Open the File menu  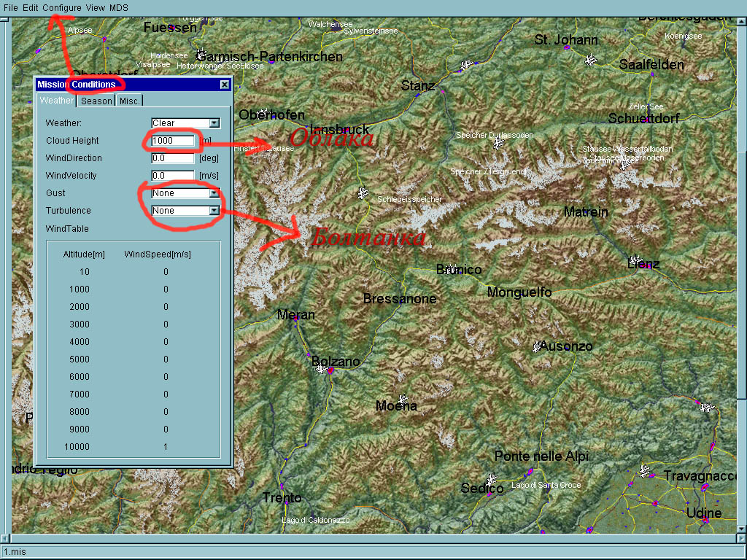click(x=10, y=7)
